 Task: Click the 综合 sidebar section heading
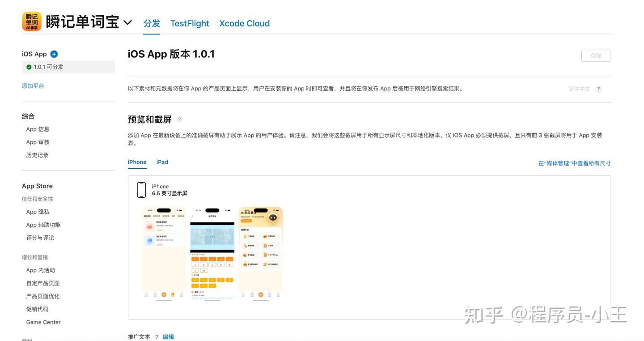pos(28,116)
